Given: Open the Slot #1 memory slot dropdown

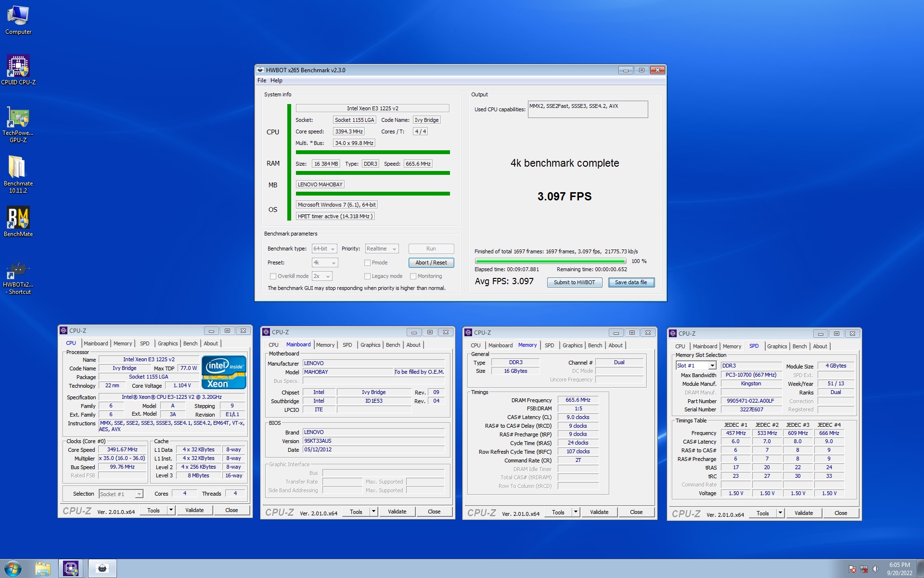Looking at the screenshot, I should [x=696, y=366].
